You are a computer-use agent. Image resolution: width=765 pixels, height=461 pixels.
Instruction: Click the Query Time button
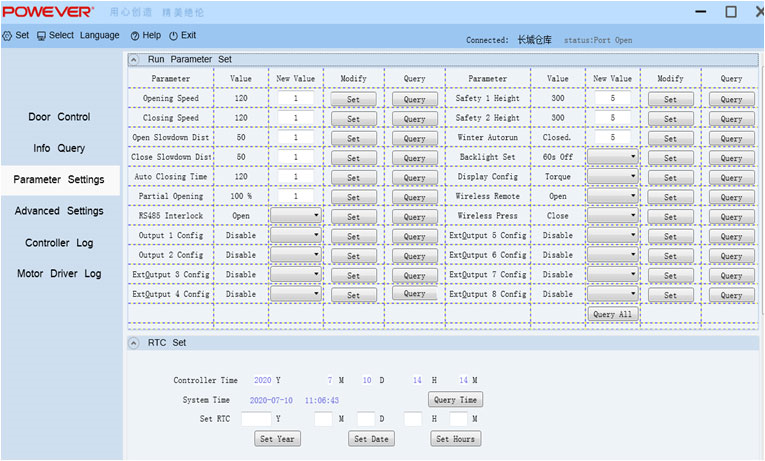coord(455,400)
